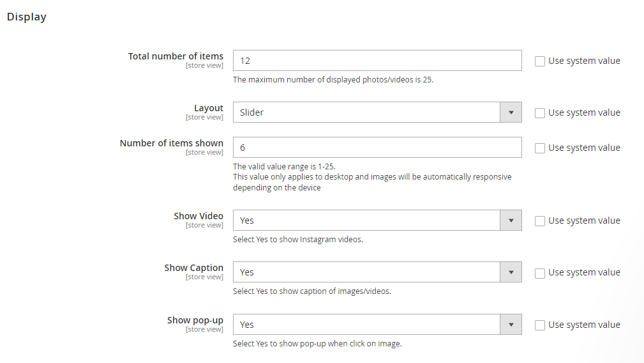Toggle Use system value for Show Video
The height and width of the screenshot is (363, 644).
click(x=540, y=221)
